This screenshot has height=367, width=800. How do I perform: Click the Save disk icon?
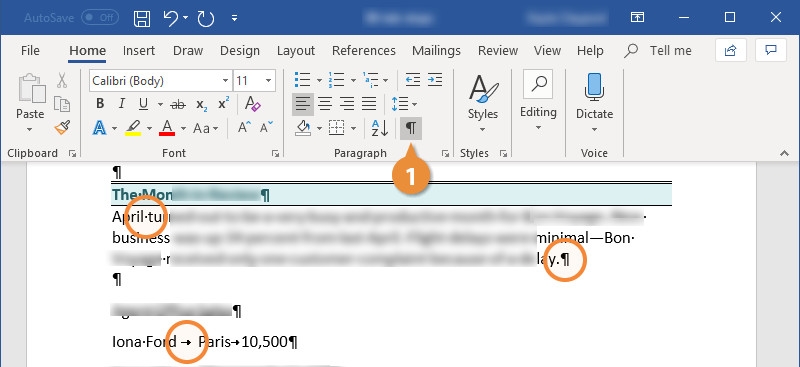[x=142, y=18]
